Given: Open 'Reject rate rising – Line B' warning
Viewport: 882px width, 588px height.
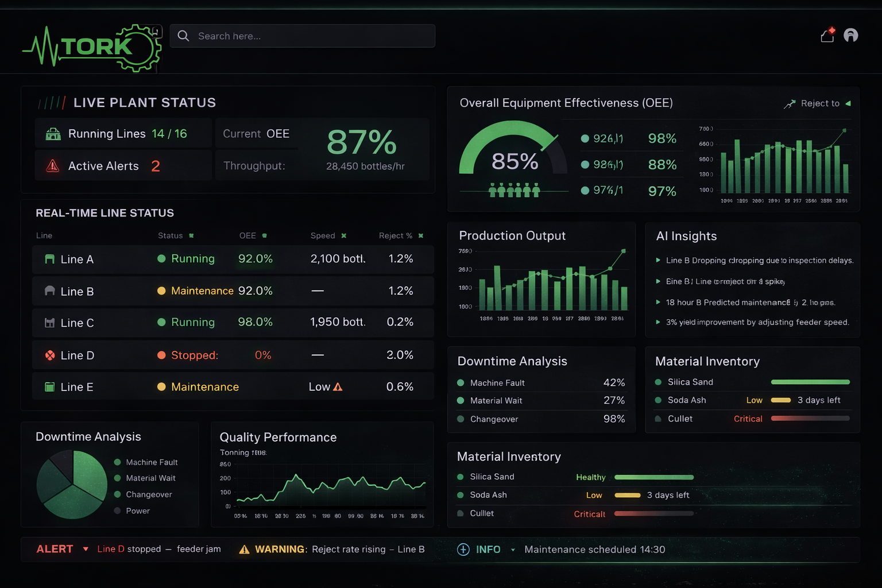Looking at the screenshot, I should [x=368, y=550].
